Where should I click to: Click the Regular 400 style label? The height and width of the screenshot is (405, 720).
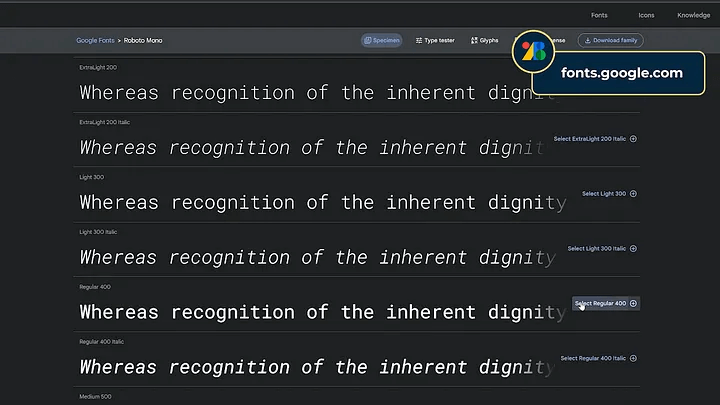coord(95,287)
